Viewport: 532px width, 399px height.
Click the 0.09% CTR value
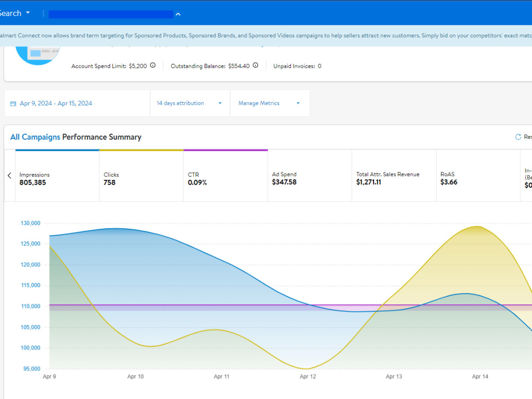[197, 182]
